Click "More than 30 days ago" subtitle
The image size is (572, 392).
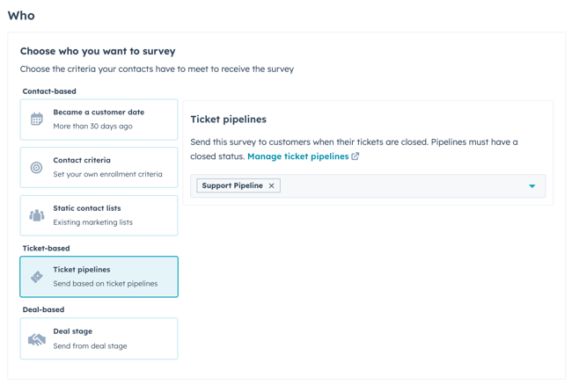92,127
